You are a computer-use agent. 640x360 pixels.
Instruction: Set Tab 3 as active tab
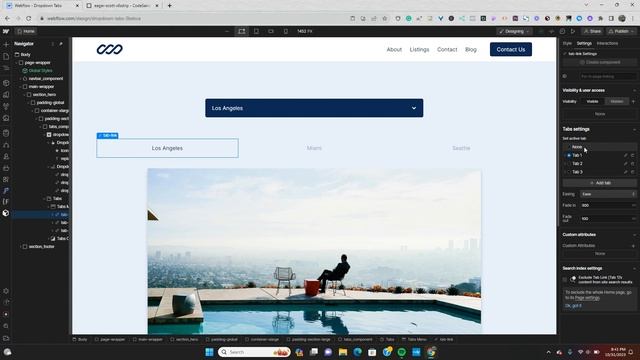[x=569, y=172]
